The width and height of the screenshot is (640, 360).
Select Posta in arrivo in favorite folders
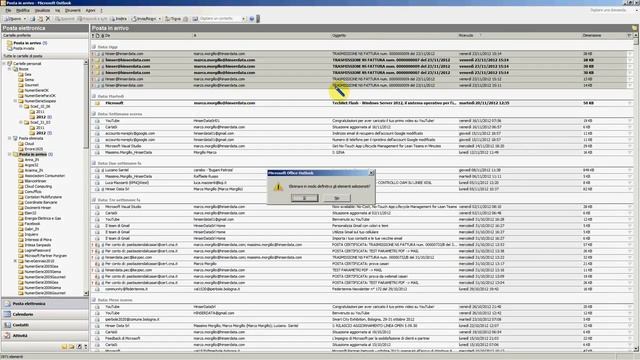pyautogui.click(x=27, y=43)
